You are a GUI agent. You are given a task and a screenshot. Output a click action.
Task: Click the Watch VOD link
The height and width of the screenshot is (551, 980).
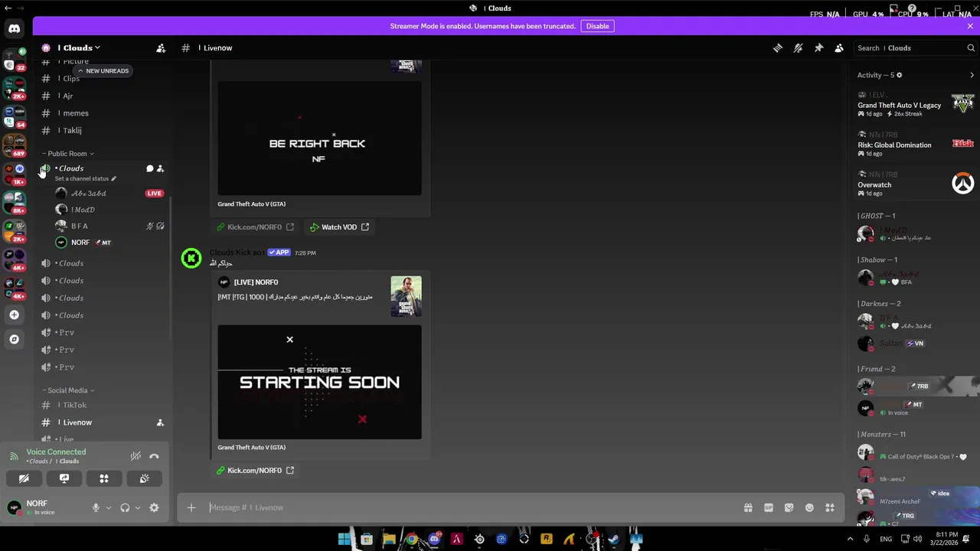(339, 227)
